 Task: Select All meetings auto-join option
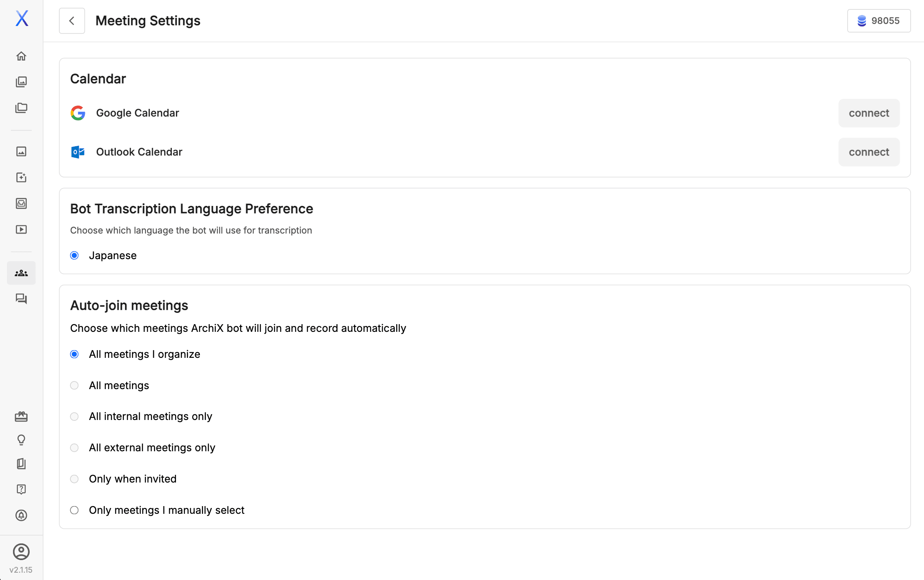pyautogui.click(x=74, y=385)
